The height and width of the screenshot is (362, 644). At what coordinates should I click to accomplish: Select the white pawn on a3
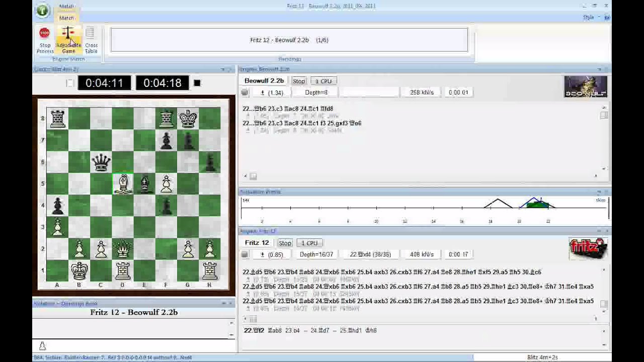(x=58, y=227)
